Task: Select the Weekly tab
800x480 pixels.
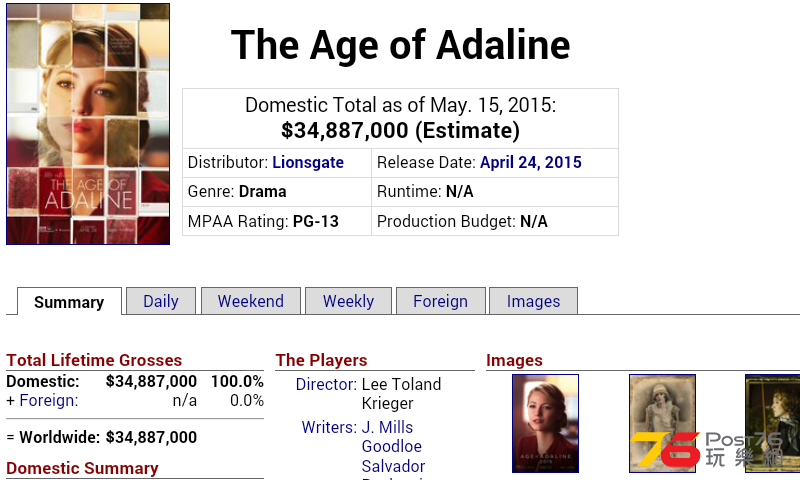Action: (x=348, y=301)
